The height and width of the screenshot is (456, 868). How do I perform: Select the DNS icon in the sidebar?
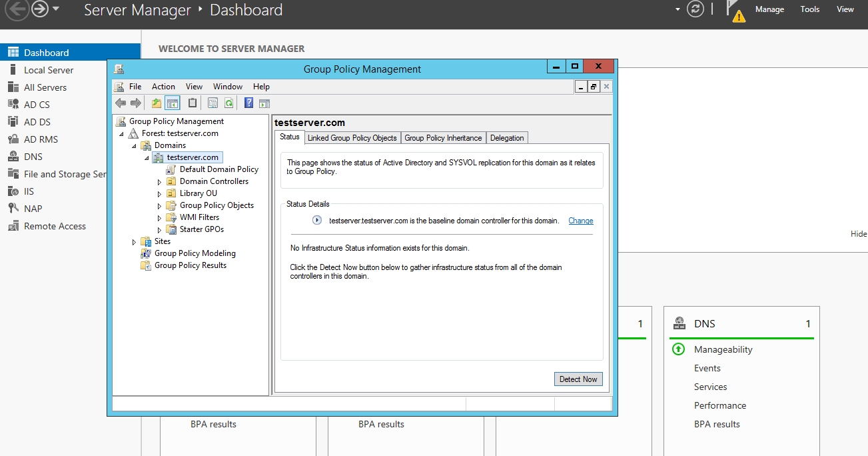(x=13, y=157)
